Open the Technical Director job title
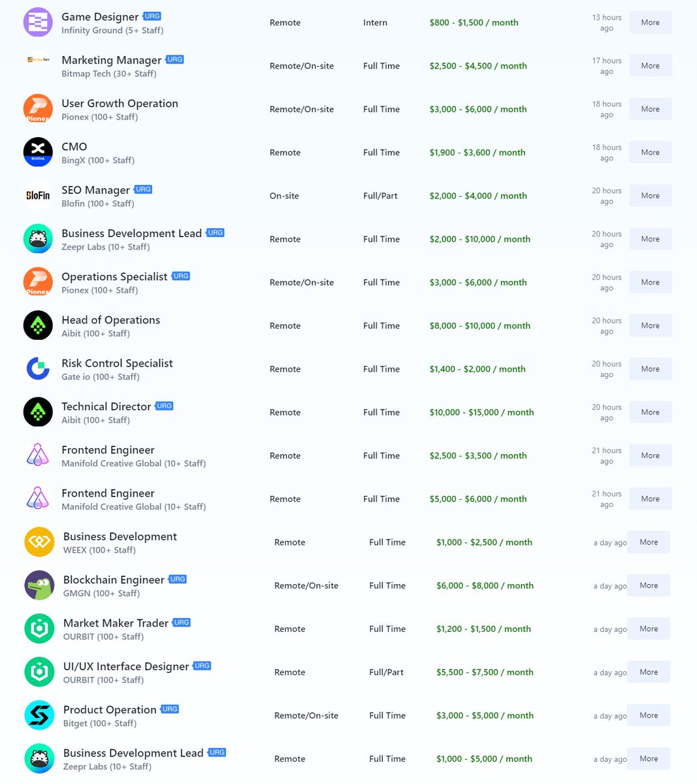This screenshot has height=784, width=697. pyautogui.click(x=106, y=406)
